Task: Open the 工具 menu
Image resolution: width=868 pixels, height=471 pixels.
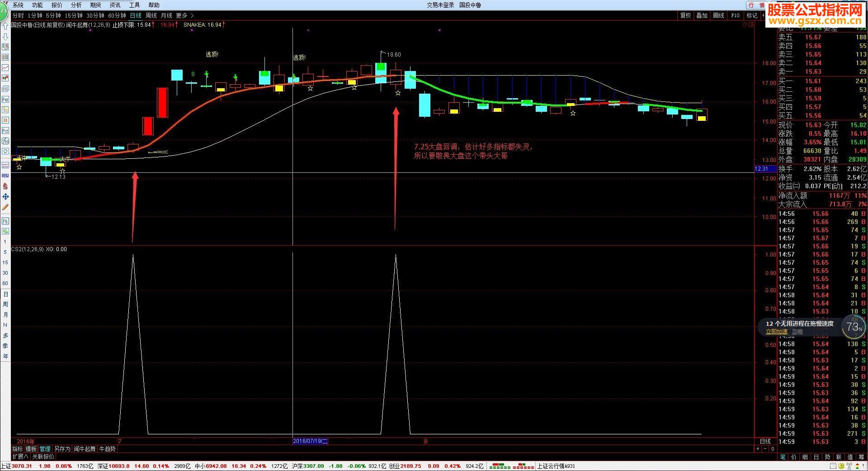Action: [135, 5]
